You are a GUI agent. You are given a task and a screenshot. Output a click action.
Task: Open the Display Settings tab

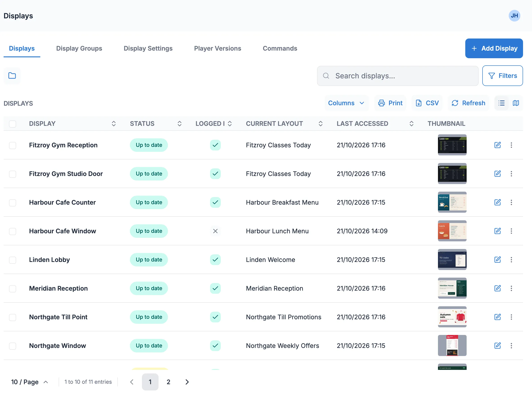[148, 48]
